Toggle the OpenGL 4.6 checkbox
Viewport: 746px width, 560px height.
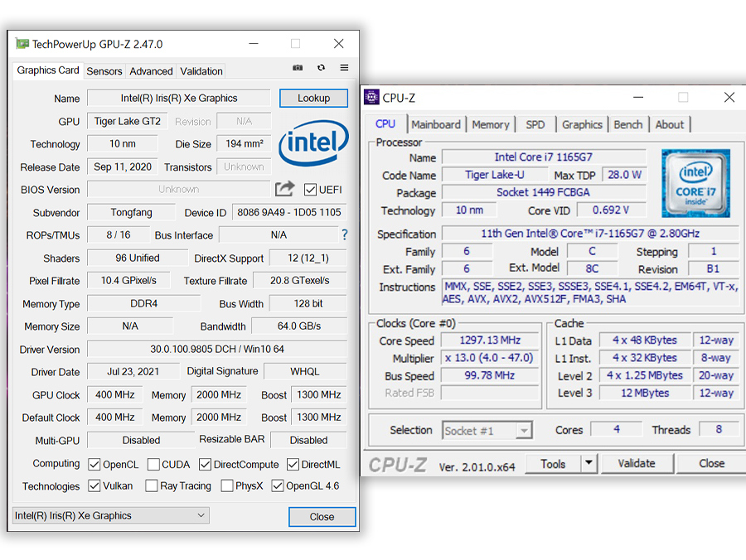[278, 485]
